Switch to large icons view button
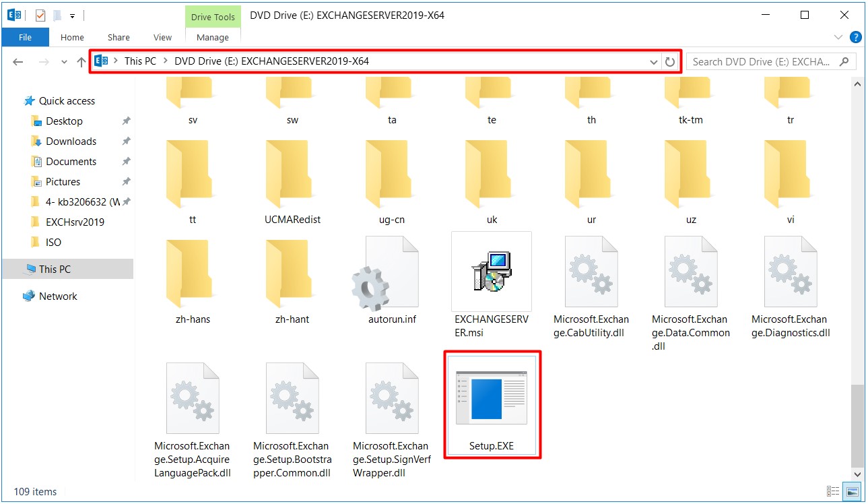Image resolution: width=868 pixels, height=504 pixels. (852, 491)
